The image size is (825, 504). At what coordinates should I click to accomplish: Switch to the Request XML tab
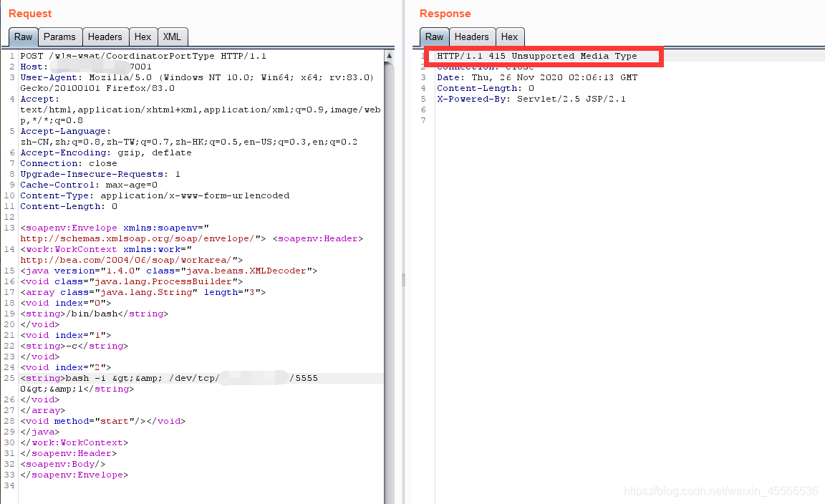(x=172, y=37)
